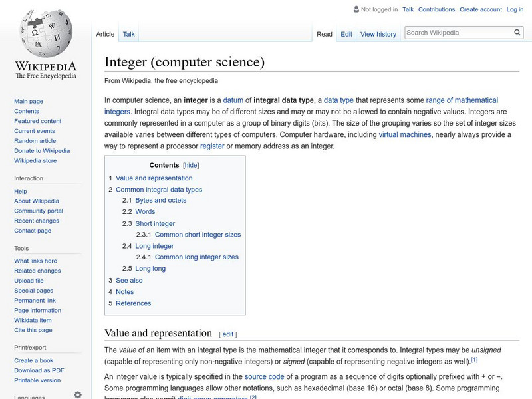Follow the source code link

(x=264, y=376)
